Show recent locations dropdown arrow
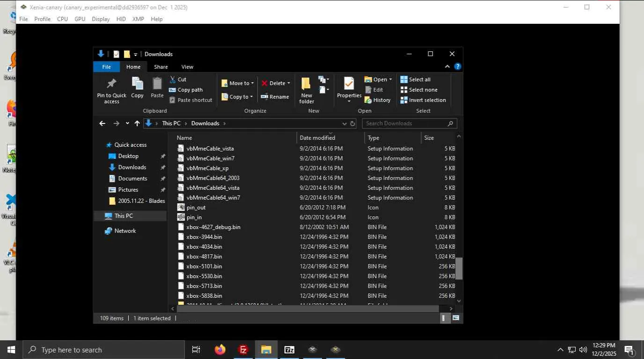Viewport: 644px width, 359px height. point(127,123)
